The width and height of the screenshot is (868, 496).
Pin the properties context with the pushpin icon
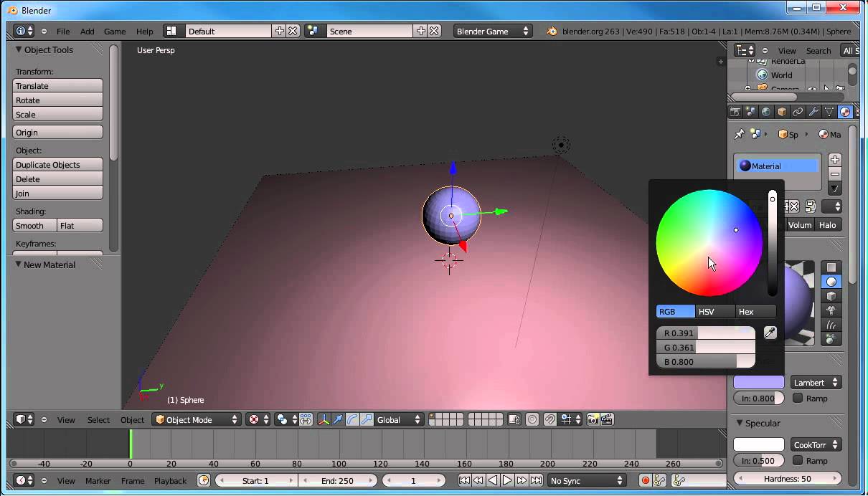pyautogui.click(x=739, y=134)
